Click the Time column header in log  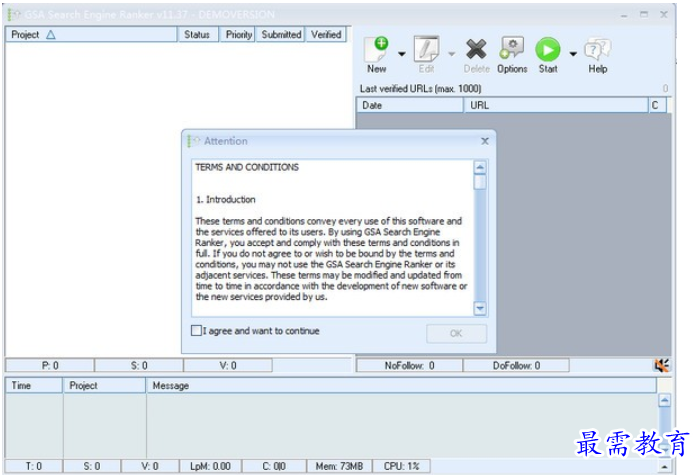[34, 386]
